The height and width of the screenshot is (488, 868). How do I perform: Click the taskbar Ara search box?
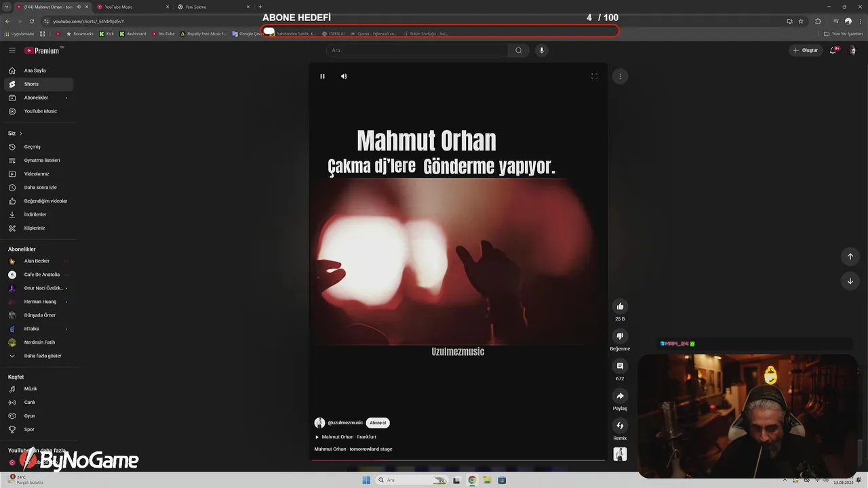[x=413, y=480]
